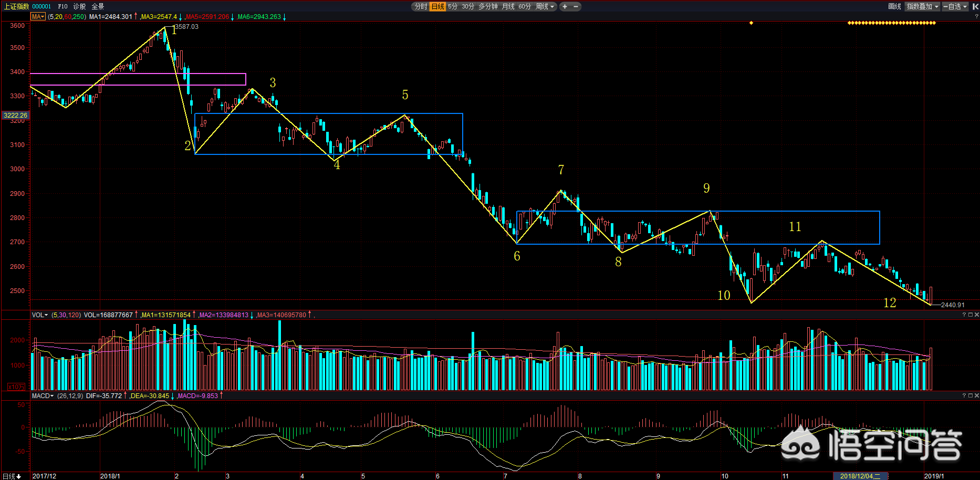Open the 日线 period selector at bottom left
The width and height of the screenshot is (980, 480).
[x=12, y=476]
